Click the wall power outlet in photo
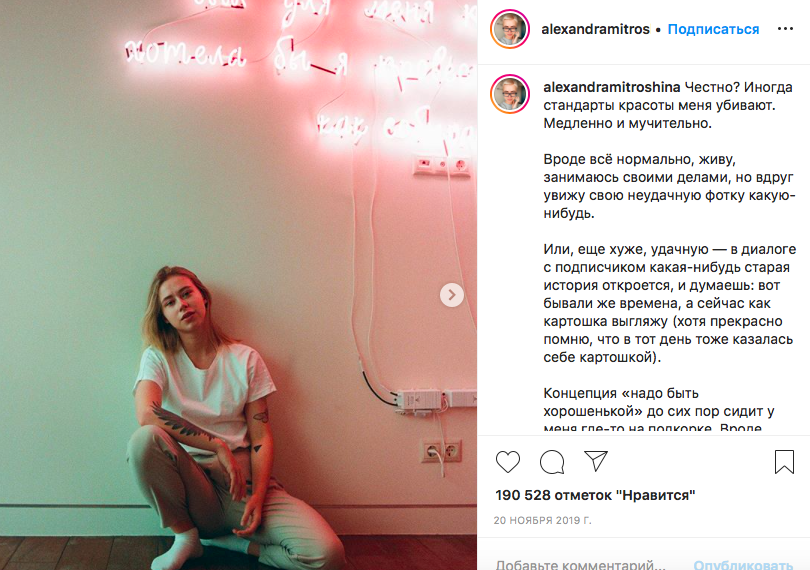The width and height of the screenshot is (810, 570). tap(441, 452)
